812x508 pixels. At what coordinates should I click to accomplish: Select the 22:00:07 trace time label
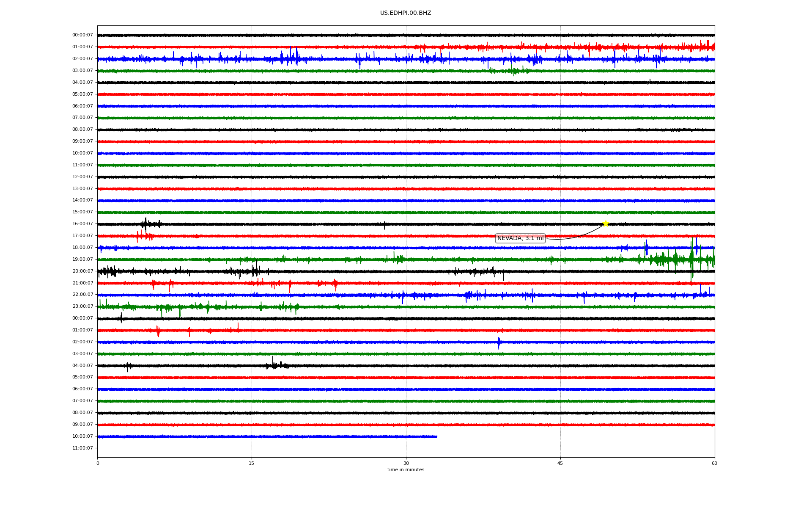(x=82, y=295)
